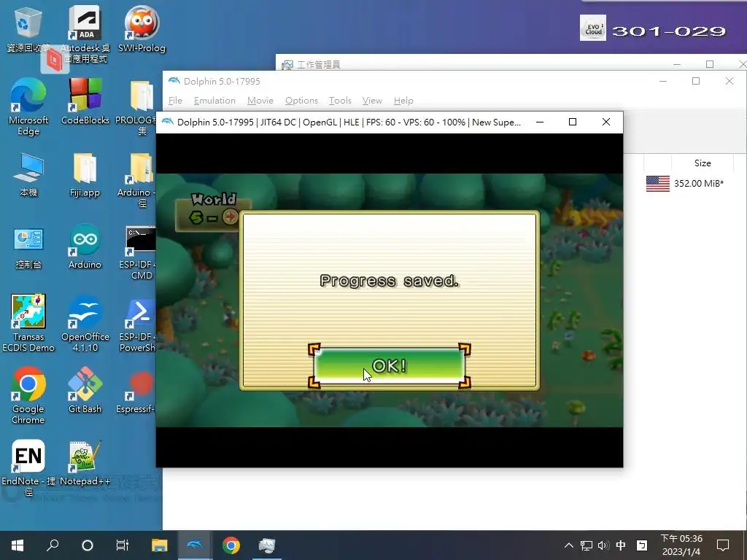Launch SWI-Prolog from the desktop
Screen dimensions: 747x560
click(x=142, y=29)
